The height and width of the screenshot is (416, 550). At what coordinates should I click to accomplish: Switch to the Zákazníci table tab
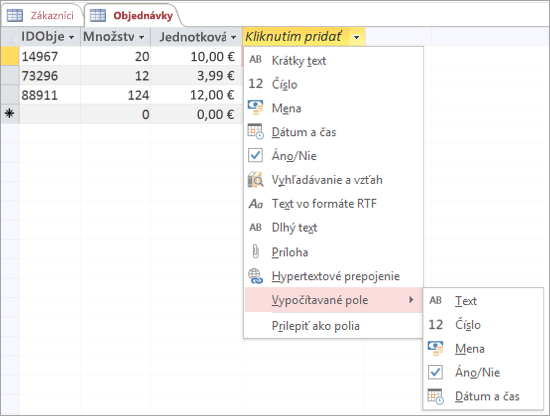coord(42,15)
